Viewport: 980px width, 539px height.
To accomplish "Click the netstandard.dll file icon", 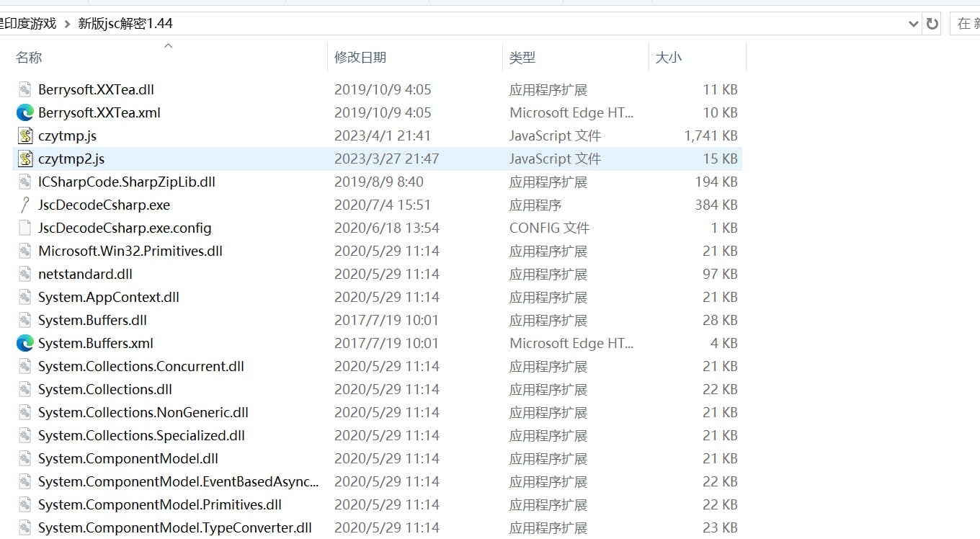I will (25, 274).
